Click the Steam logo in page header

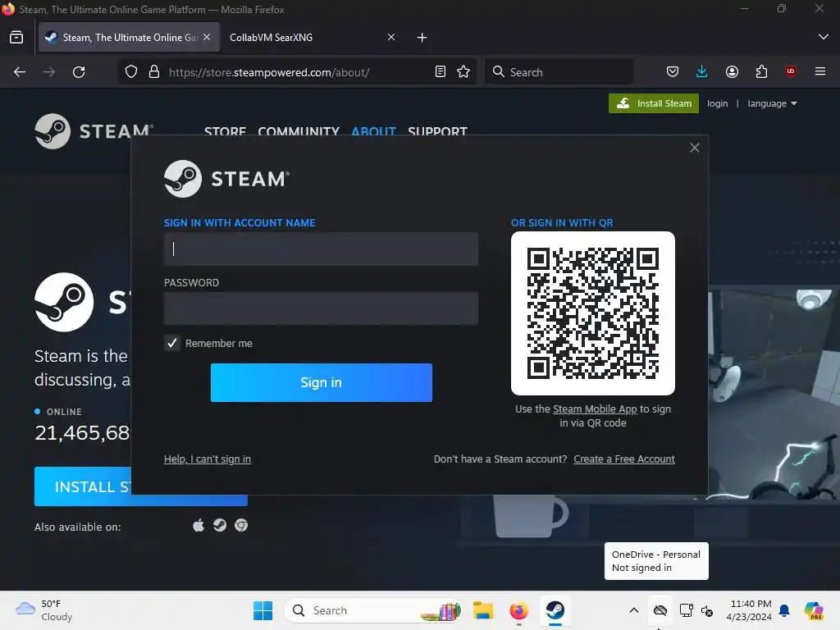(x=94, y=131)
